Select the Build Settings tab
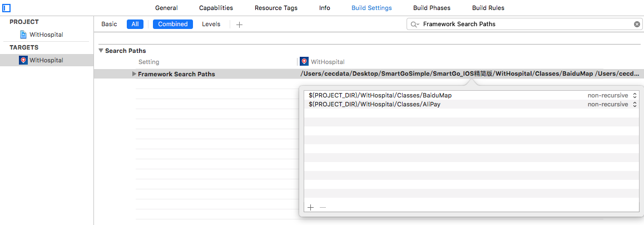The height and width of the screenshot is (225, 644). click(371, 8)
